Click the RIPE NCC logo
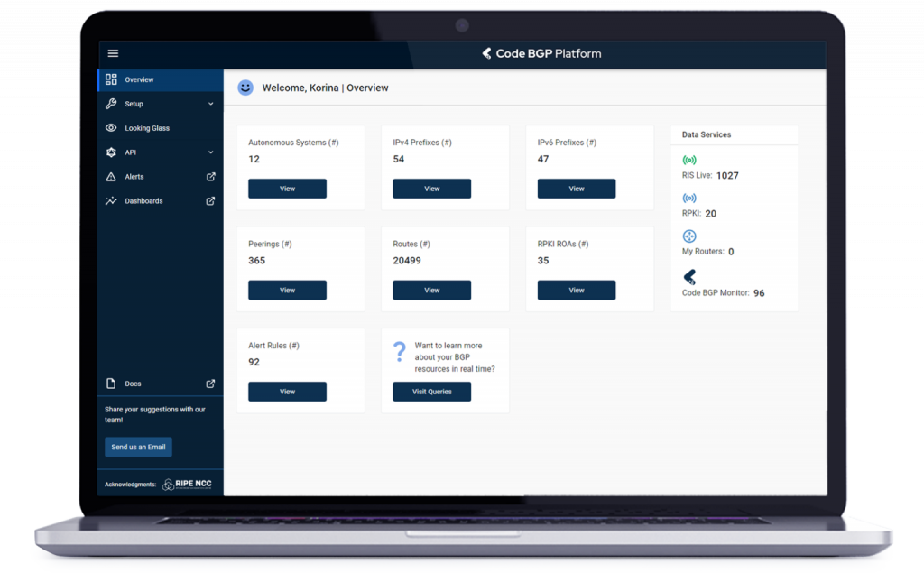This screenshot has width=924, height=573. [x=187, y=484]
